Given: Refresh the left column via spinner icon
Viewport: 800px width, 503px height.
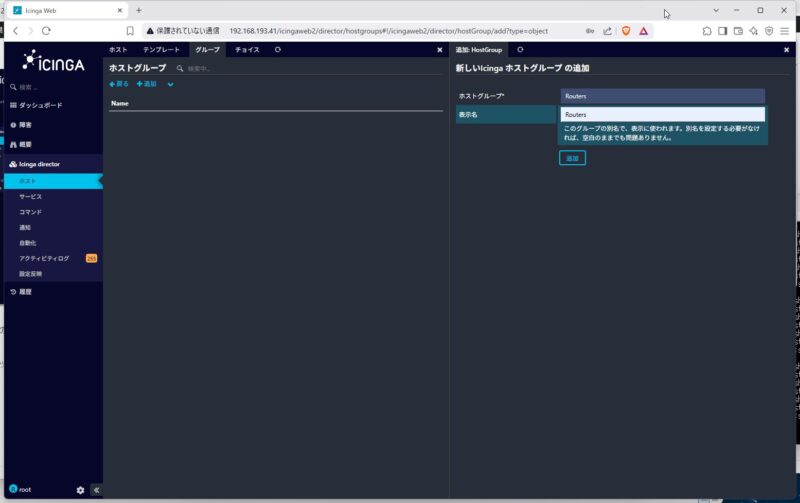Looking at the screenshot, I should 278,49.
